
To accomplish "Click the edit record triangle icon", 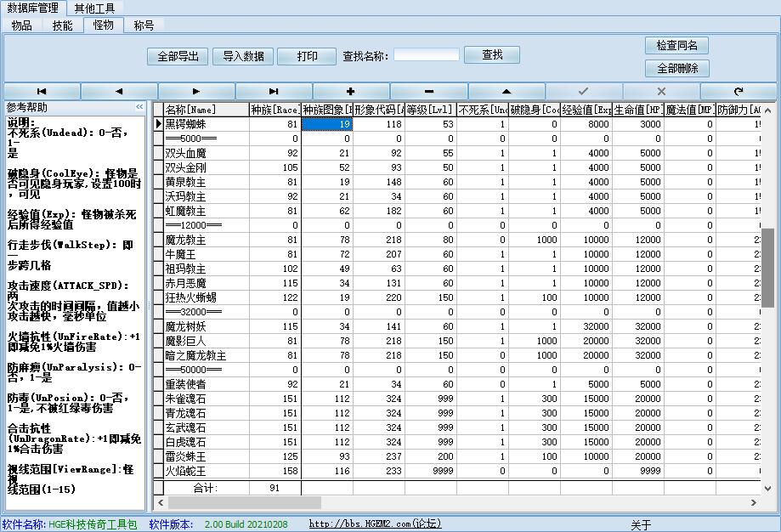I will 507,91.
